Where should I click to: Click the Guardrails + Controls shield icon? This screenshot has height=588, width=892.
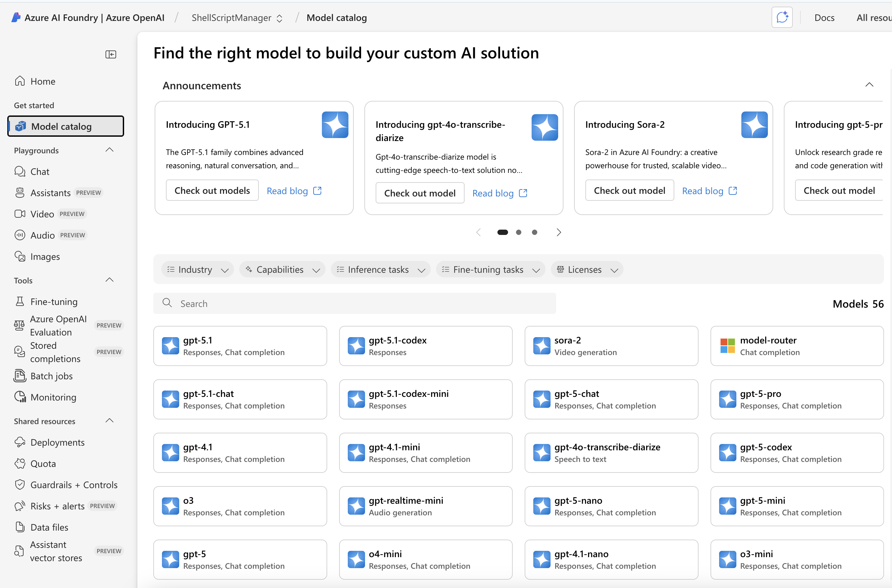[x=20, y=485]
